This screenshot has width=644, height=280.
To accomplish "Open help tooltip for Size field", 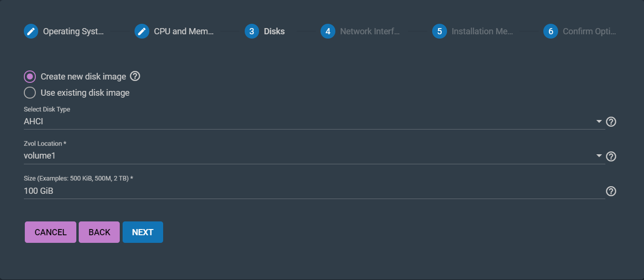I will (x=611, y=191).
